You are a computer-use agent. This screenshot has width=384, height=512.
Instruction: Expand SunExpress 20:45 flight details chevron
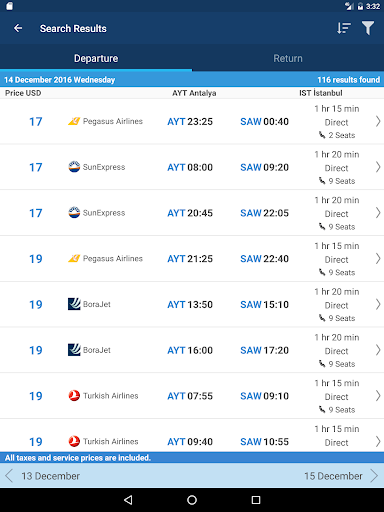pos(378,213)
